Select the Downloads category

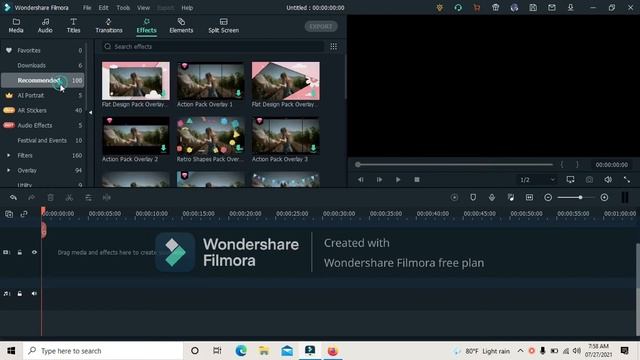pyautogui.click(x=43, y=65)
